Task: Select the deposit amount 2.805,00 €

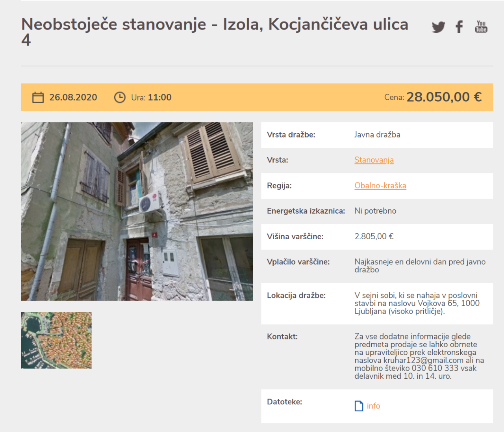Action: click(x=374, y=236)
